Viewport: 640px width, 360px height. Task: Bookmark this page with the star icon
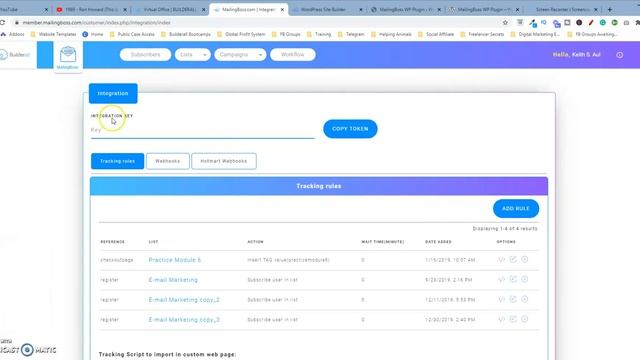coord(505,23)
